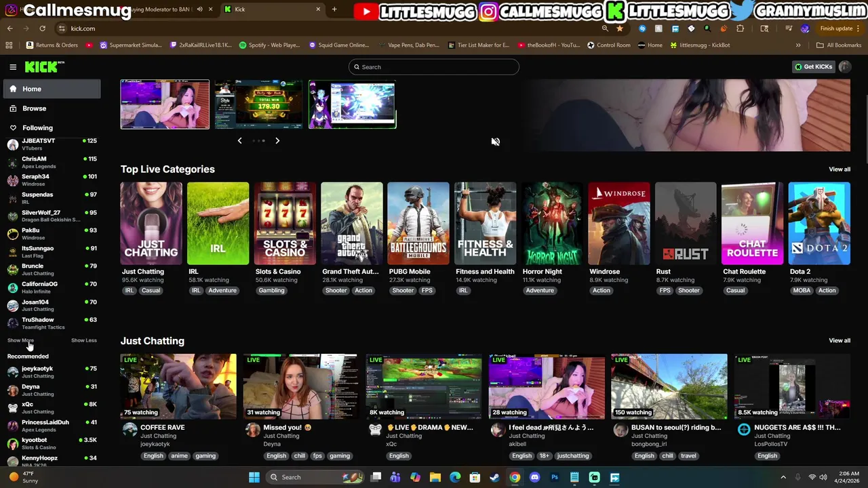Click the bongbong_irl channel avatar
This screenshot has height=488, width=868.
620,429
